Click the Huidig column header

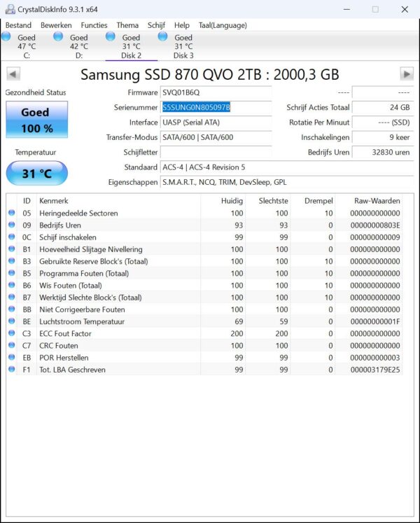click(223, 201)
